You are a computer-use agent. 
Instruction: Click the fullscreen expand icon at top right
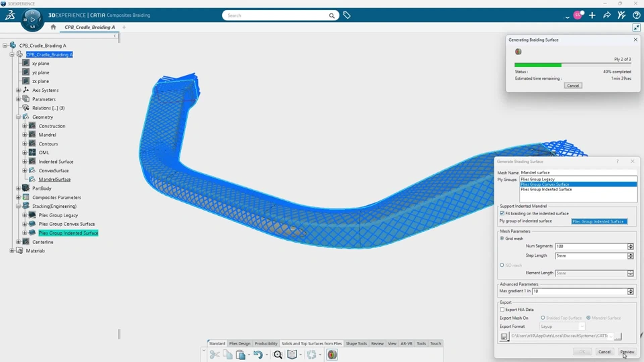click(636, 27)
